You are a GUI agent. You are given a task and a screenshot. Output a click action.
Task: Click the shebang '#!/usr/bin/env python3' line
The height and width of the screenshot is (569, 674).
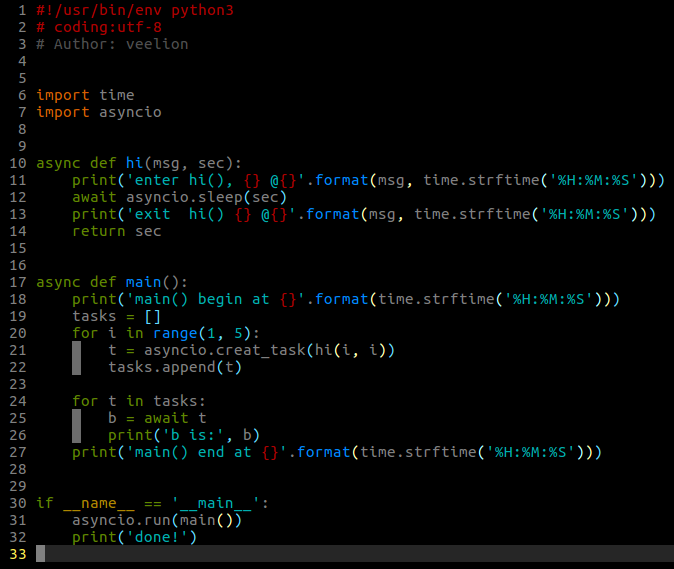[x=135, y=10]
